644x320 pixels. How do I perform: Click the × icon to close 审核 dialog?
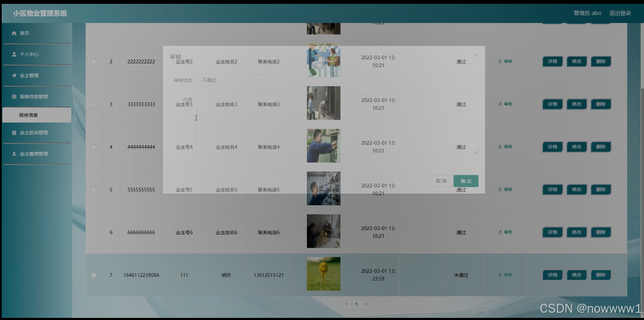[x=475, y=55]
